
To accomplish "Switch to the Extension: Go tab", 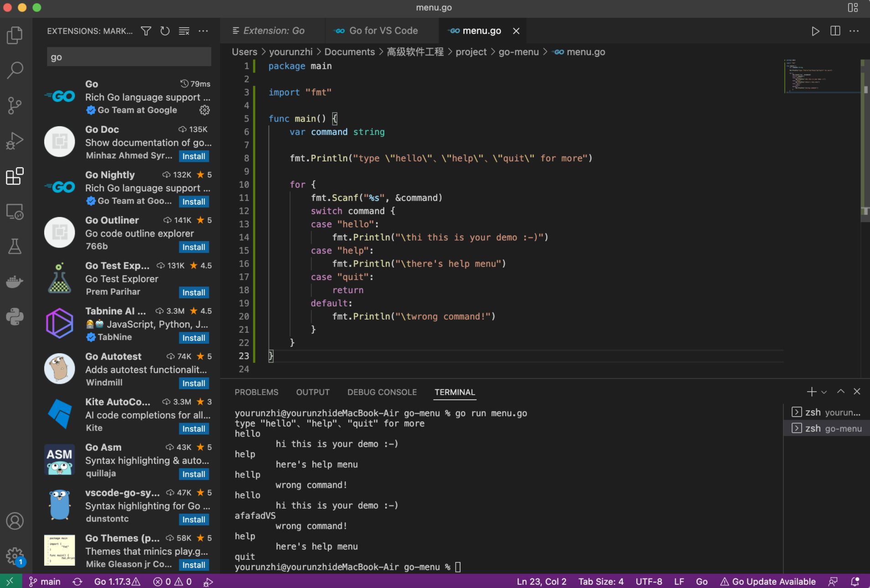I will [x=273, y=31].
